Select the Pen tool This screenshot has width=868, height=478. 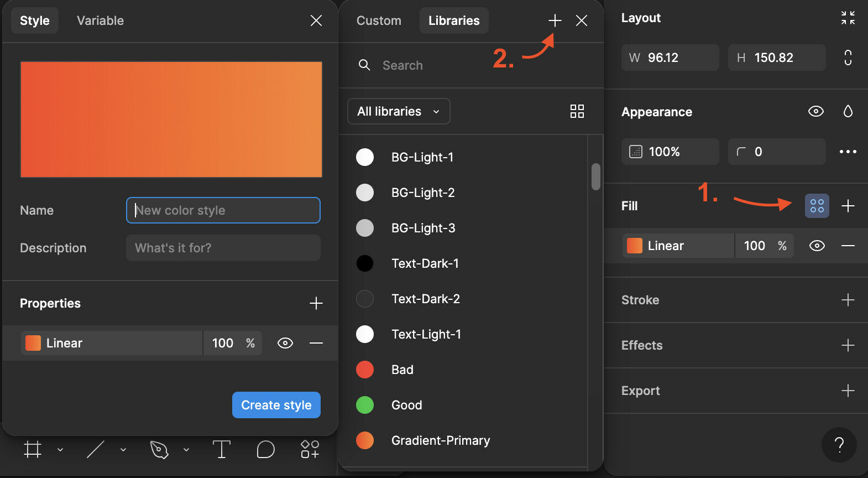coord(159,449)
